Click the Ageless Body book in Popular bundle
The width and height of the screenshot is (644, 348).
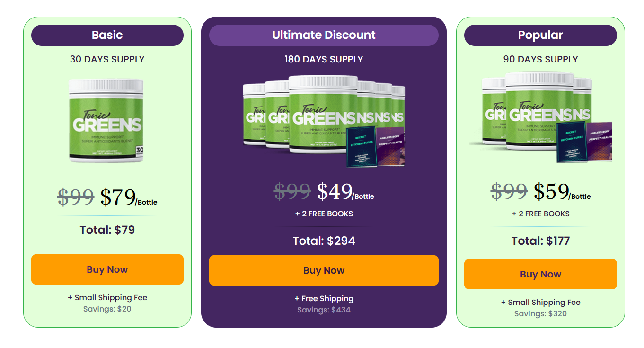coord(600,141)
